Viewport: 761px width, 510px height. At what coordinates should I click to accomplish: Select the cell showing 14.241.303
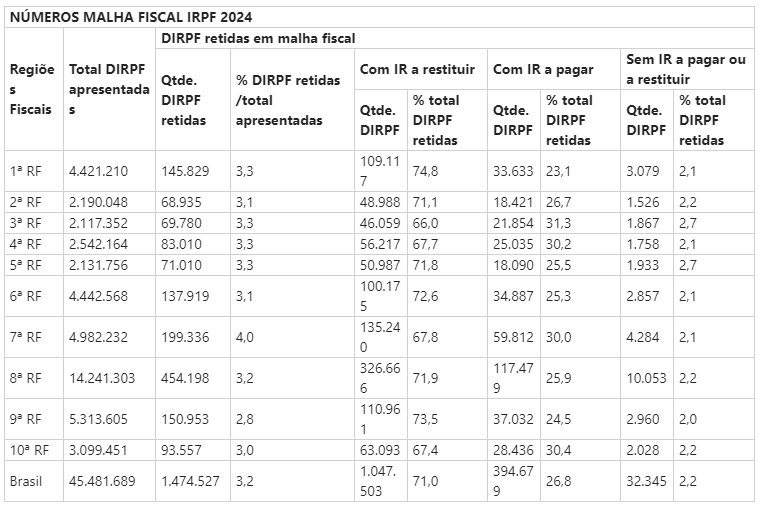pyautogui.click(x=102, y=378)
